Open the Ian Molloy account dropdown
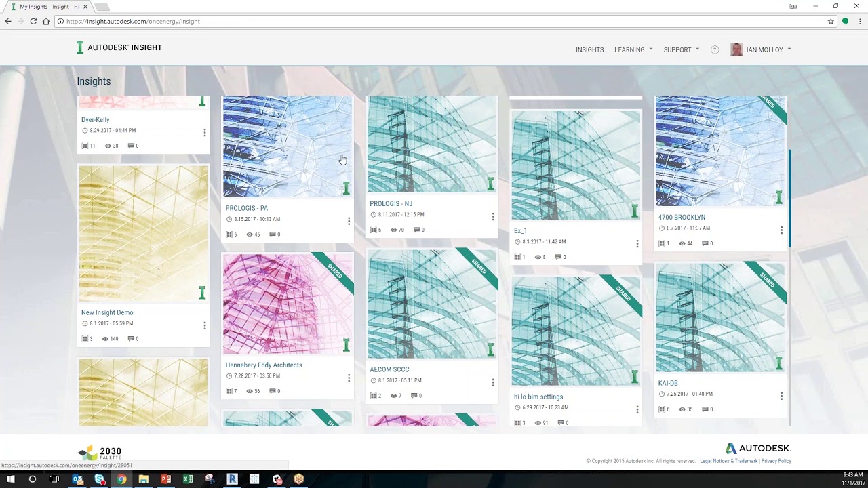 click(x=762, y=49)
